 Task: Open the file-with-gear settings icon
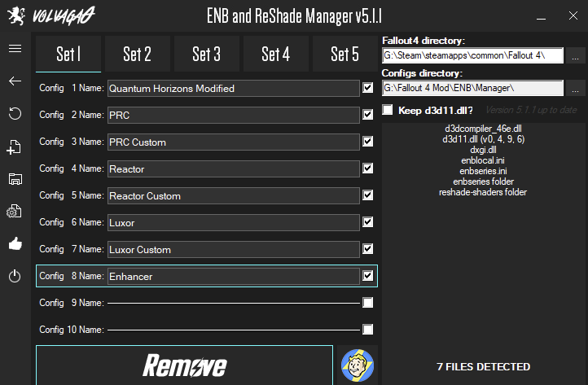[14, 212]
